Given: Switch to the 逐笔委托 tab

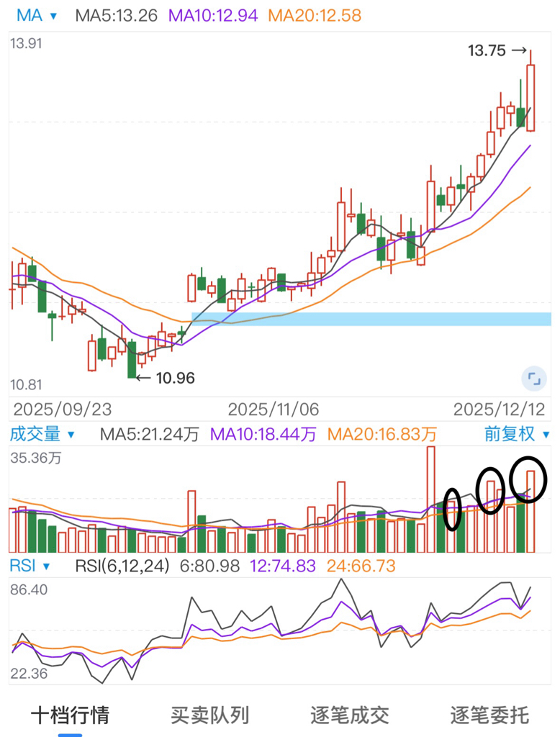Looking at the screenshot, I should (489, 715).
